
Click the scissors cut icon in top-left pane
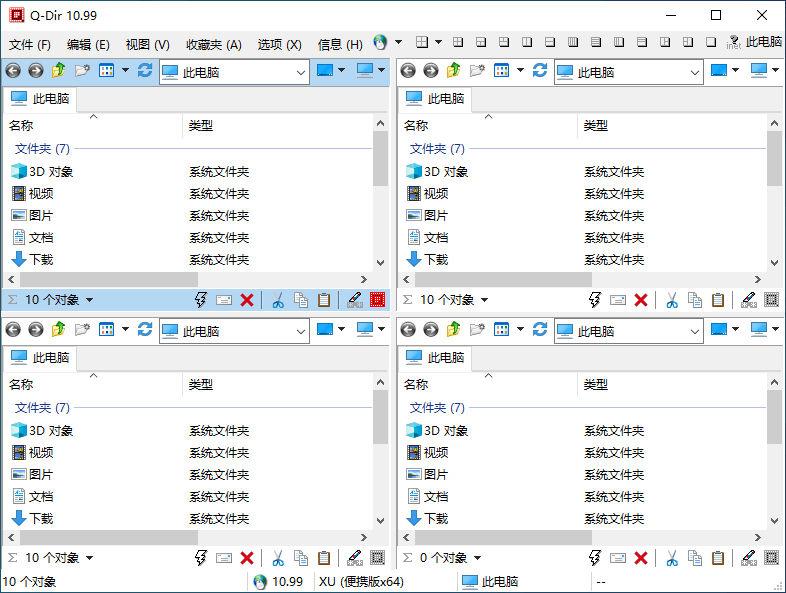click(278, 300)
